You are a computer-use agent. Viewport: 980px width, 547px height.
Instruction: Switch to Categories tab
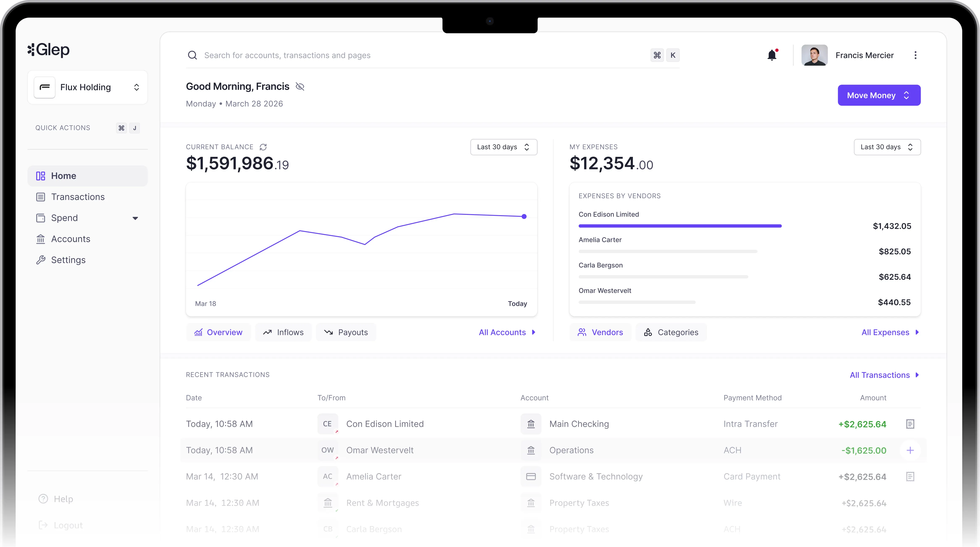(x=671, y=332)
